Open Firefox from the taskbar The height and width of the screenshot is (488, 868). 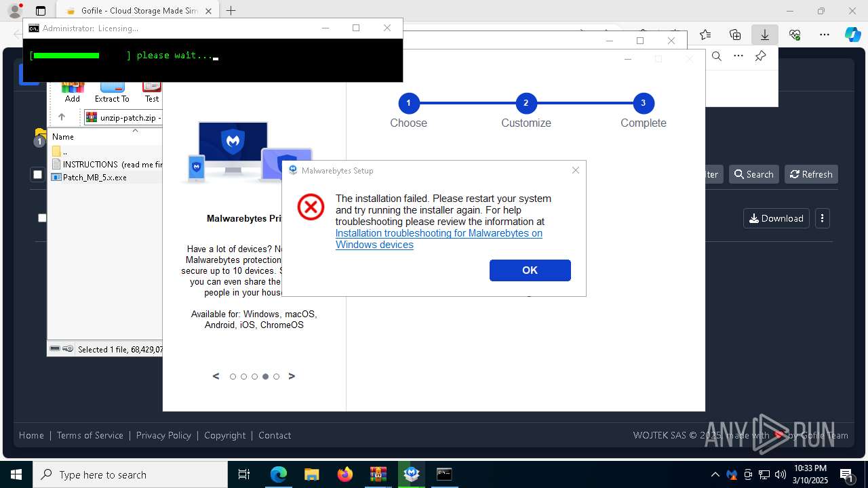[345, 474]
